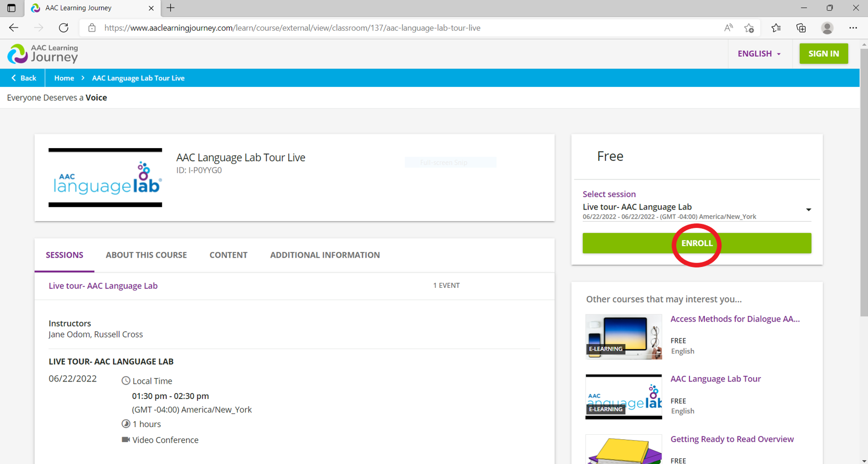Image resolution: width=868 pixels, height=464 pixels.
Task: Close the AAC Learning Journey tab
Action: tap(151, 8)
